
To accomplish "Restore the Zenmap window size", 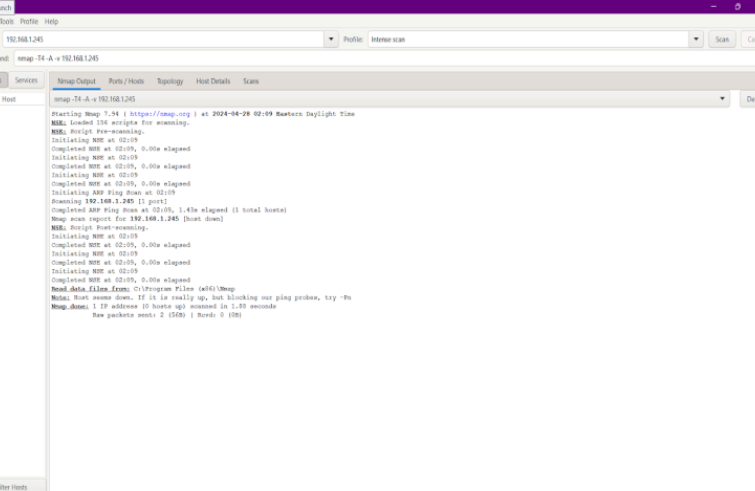I will [737, 7].
